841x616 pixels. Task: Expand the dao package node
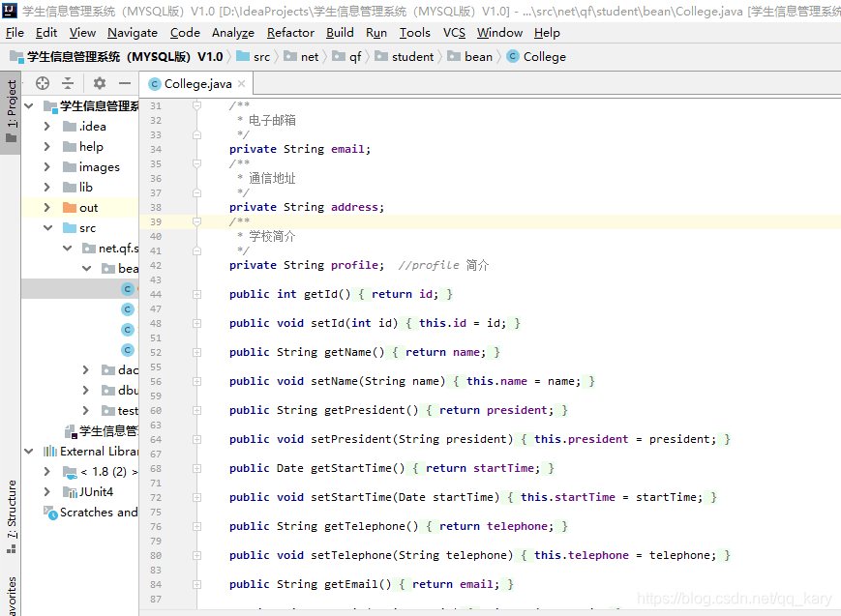(x=86, y=370)
